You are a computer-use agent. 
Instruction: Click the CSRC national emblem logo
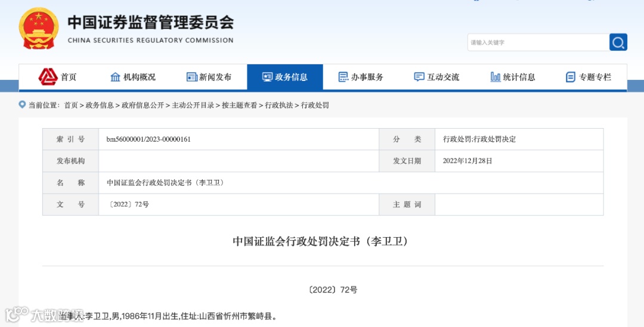pyautogui.click(x=38, y=29)
